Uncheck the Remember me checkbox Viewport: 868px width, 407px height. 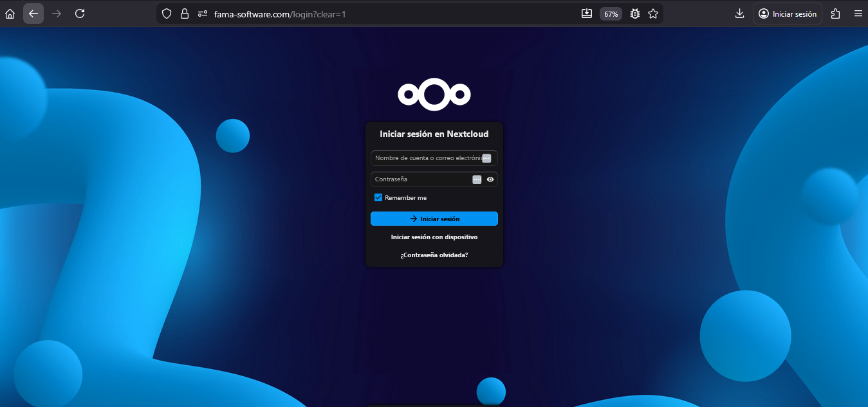(378, 197)
